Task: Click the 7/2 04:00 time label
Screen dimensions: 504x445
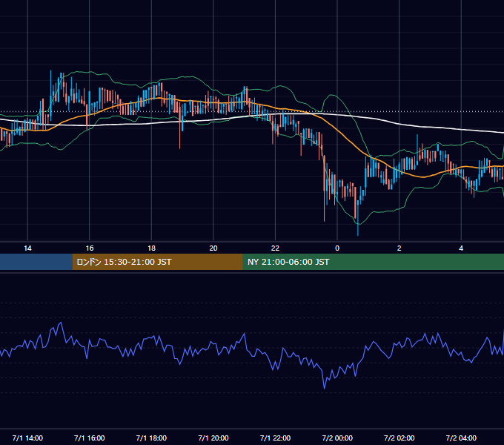Action: (461, 438)
